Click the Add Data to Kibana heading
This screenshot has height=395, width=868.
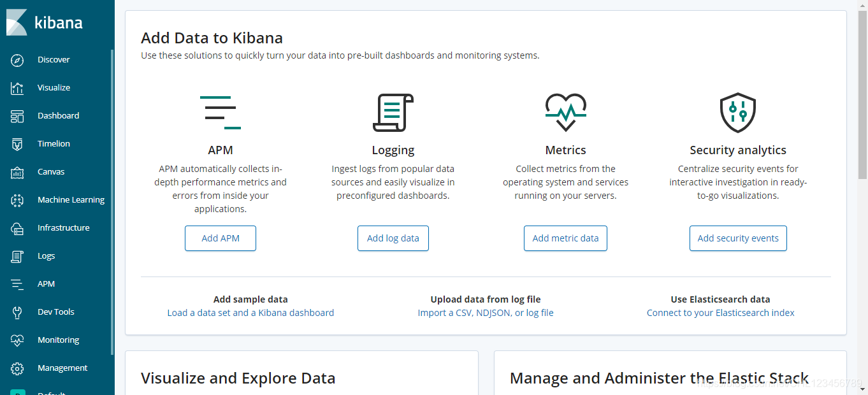coord(212,38)
